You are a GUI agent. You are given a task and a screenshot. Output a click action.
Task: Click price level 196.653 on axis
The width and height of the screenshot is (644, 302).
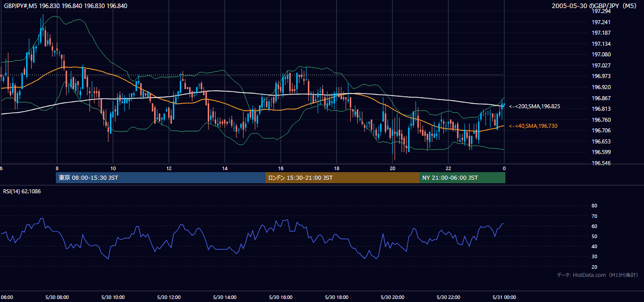[601, 141]
